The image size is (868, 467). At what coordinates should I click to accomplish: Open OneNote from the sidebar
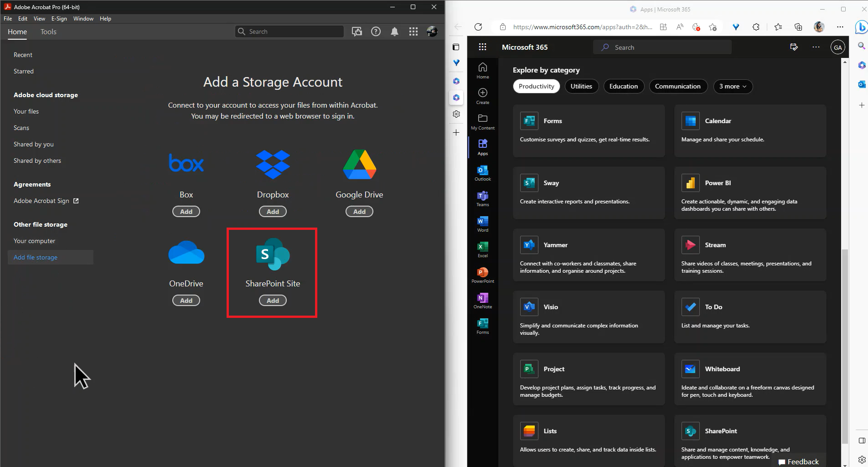tap(482, 301)
